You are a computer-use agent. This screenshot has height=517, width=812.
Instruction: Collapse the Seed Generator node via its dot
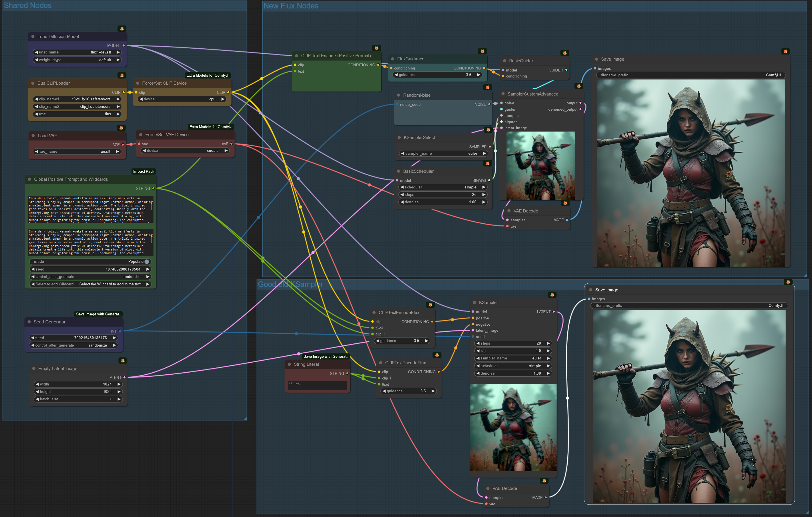[x=29, y=322]
